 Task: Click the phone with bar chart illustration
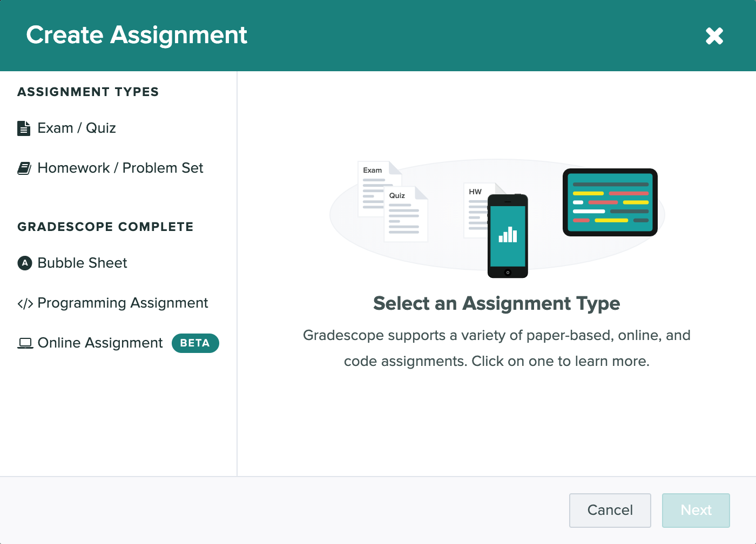click(x=508, y=236)
